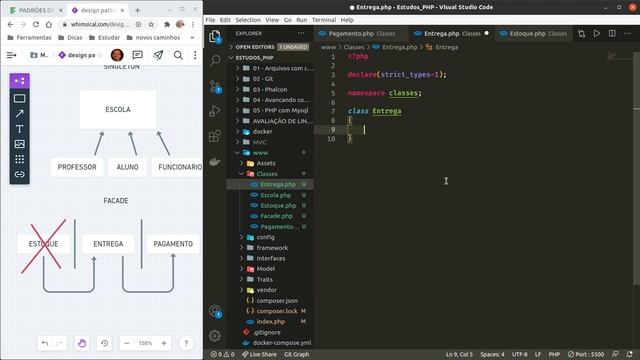Open the Source Control view
This screenshot has height=360, width=640.
215,86
